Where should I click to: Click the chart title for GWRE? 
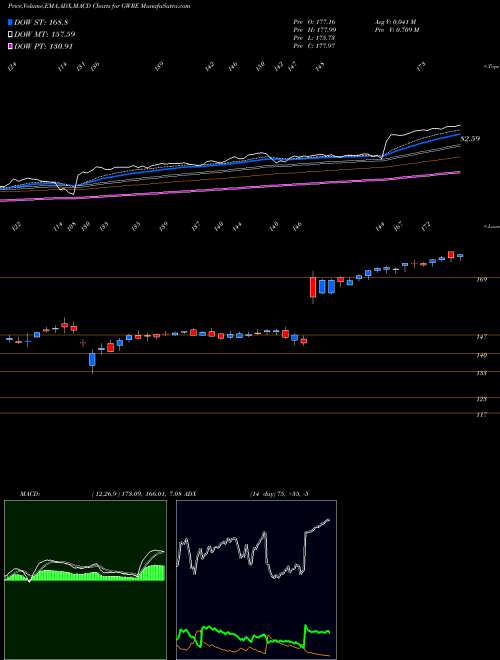point(99,6)
